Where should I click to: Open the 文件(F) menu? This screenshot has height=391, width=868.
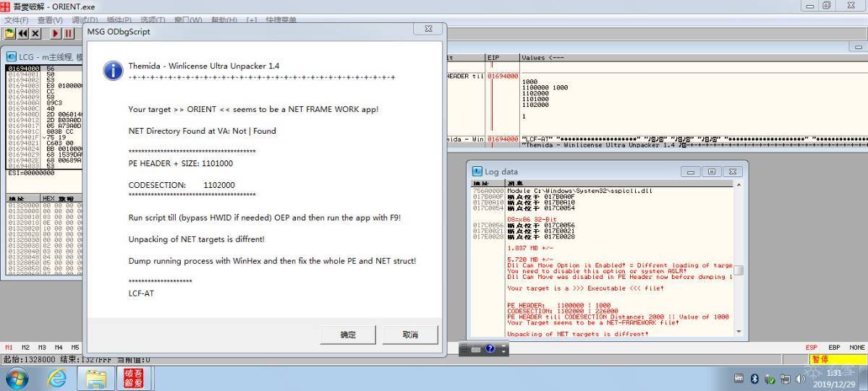pos(17,20)
